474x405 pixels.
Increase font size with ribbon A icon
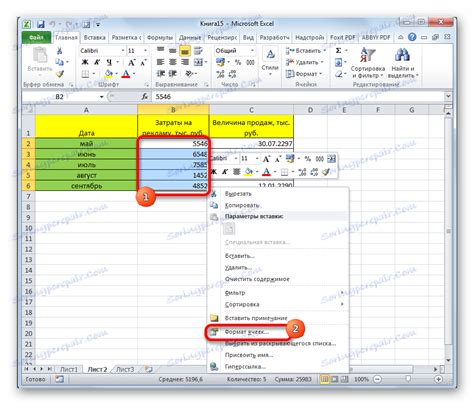132,62
